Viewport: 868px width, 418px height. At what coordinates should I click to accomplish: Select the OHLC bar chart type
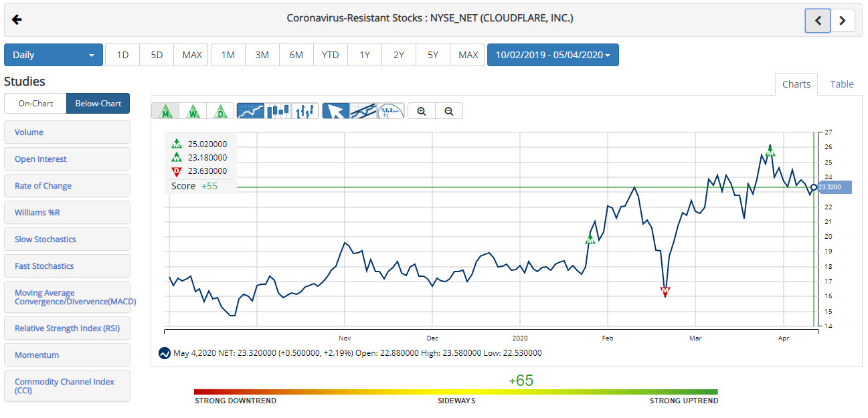point(305,111)
